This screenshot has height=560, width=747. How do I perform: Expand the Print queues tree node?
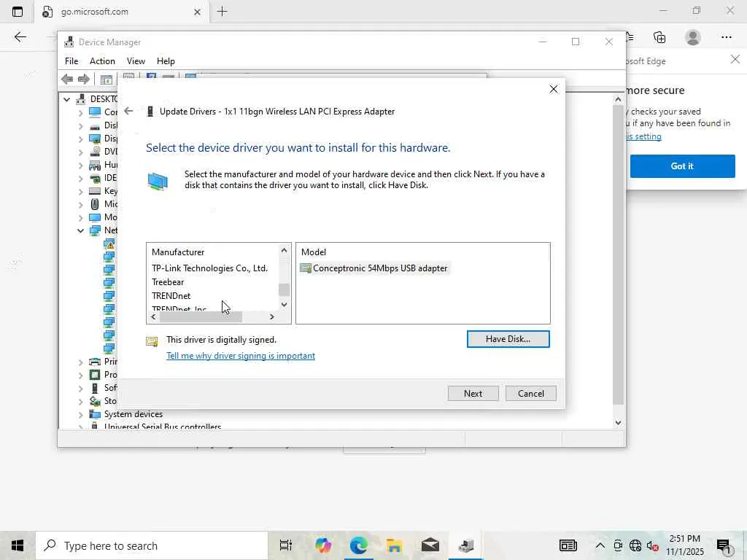[x=80, y=362]
